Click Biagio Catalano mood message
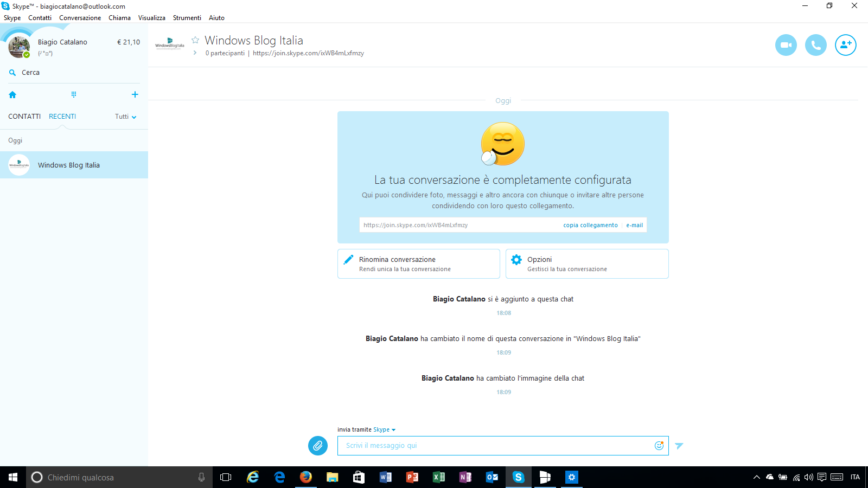 coord(45,53)
